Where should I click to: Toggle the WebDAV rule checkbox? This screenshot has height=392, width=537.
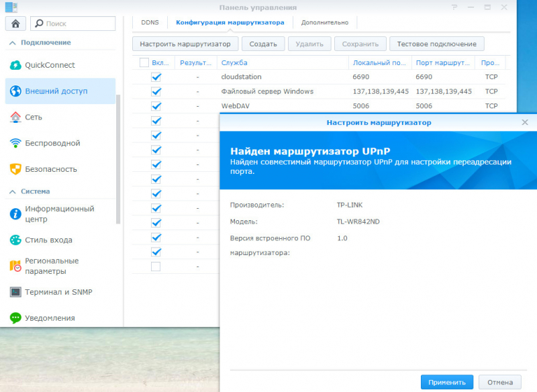156,106
